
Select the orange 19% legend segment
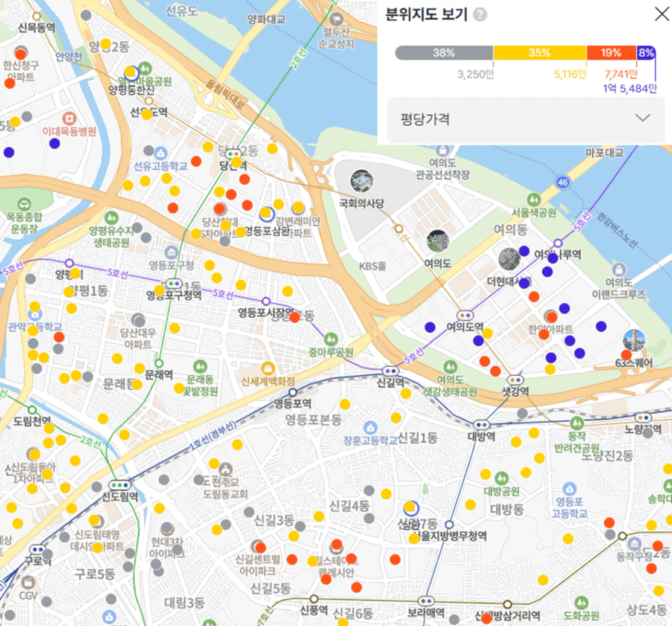click(611, 53)
